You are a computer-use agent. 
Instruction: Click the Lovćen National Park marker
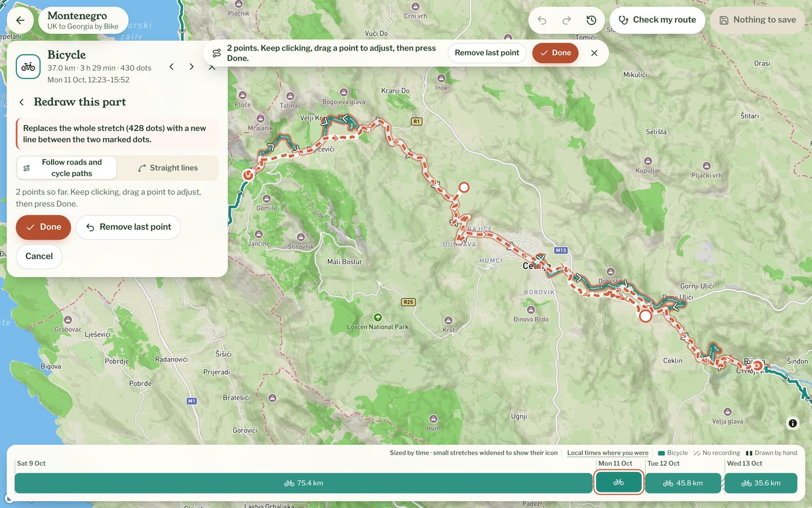pyautogui.click(x=378, y=318)
